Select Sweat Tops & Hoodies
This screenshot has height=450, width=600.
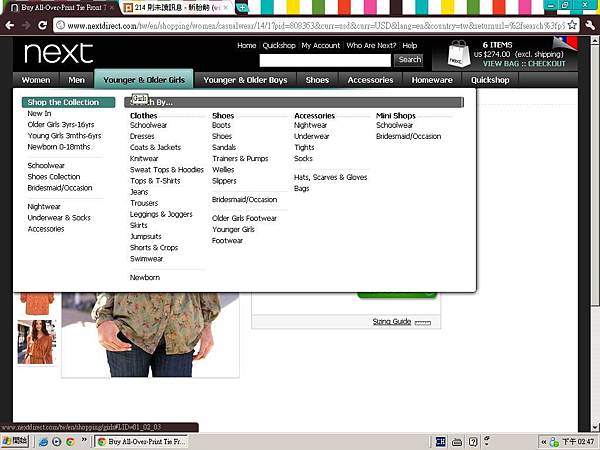coord(167,170)
